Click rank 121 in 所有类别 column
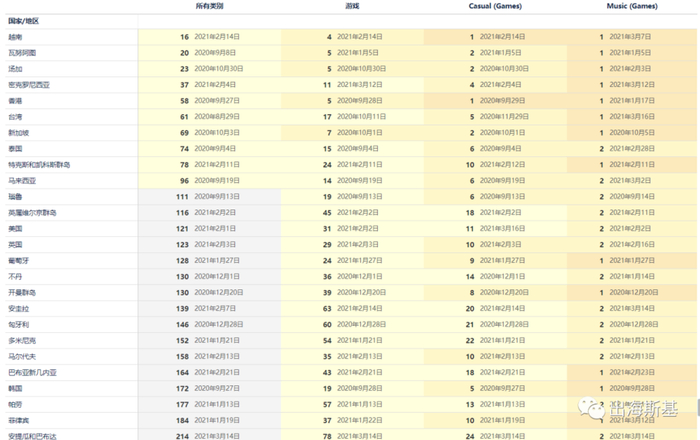 tap(182, 229)
